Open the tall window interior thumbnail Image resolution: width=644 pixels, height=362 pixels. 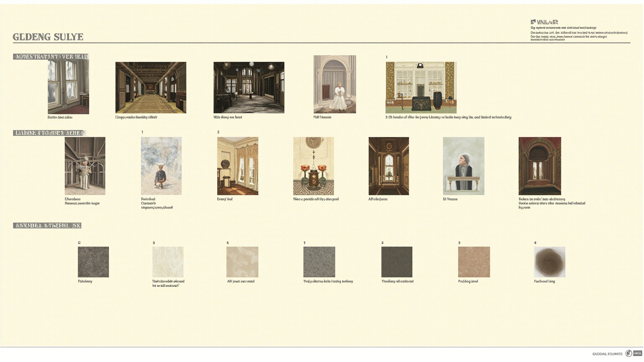(68, 86)
